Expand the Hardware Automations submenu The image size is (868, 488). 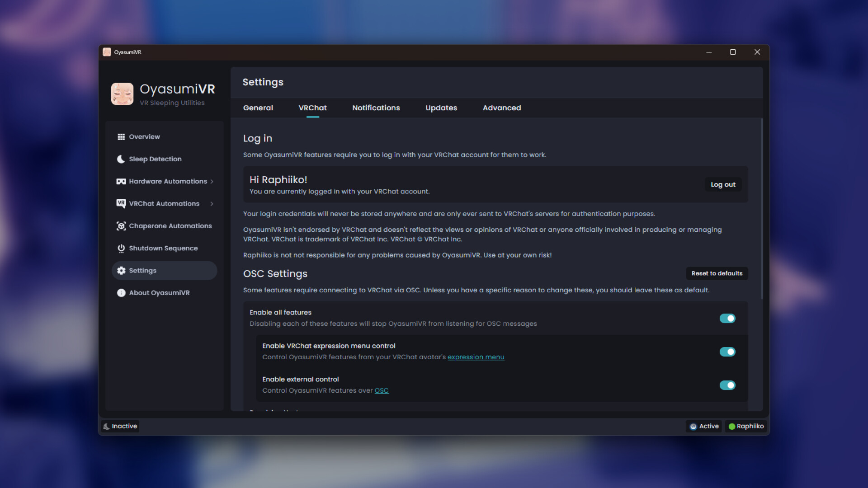tap(211, 181)
